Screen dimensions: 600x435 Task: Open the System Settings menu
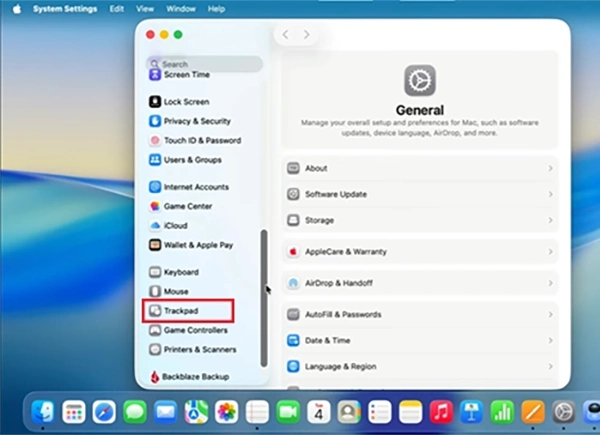[65, 9]
